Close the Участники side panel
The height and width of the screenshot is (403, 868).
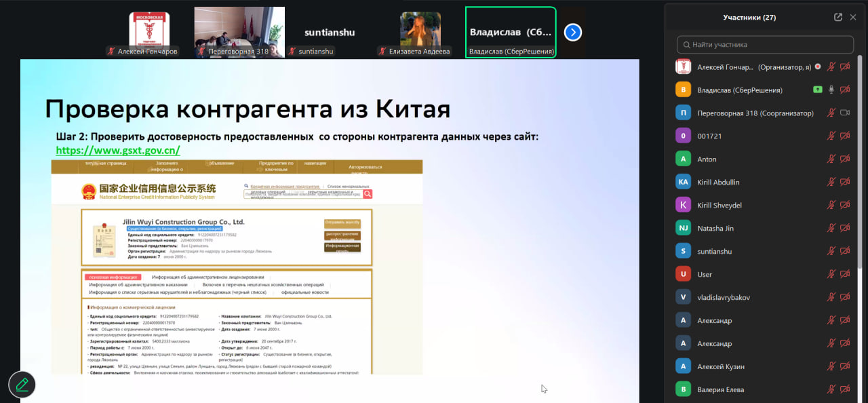(853, 17)
